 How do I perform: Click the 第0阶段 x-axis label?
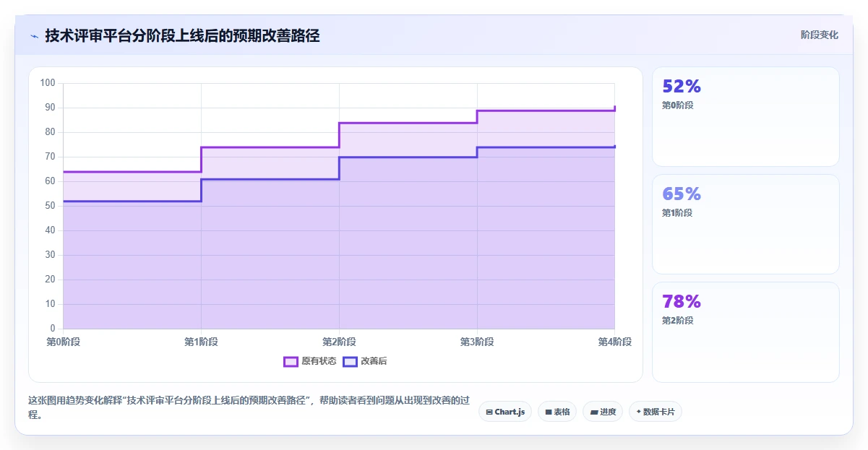(63, 342)
